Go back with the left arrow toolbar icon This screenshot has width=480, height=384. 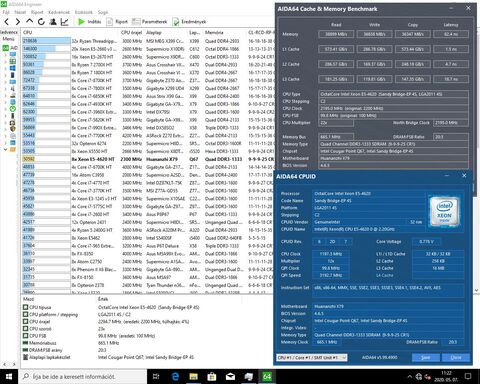(x=6, y=22)
